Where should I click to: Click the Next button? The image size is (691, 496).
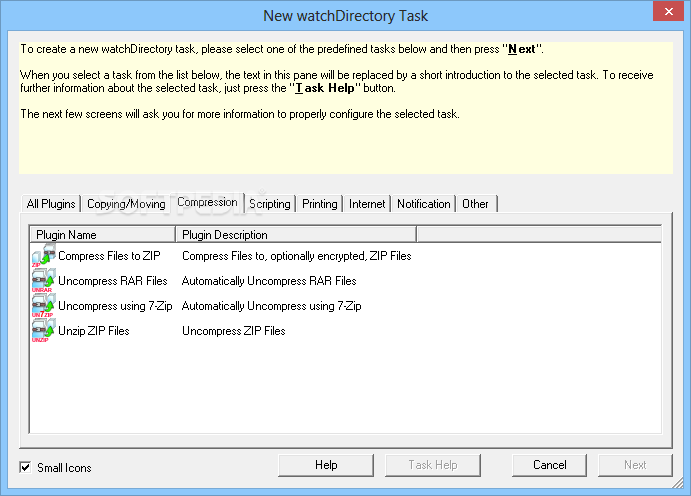(635, 465)
